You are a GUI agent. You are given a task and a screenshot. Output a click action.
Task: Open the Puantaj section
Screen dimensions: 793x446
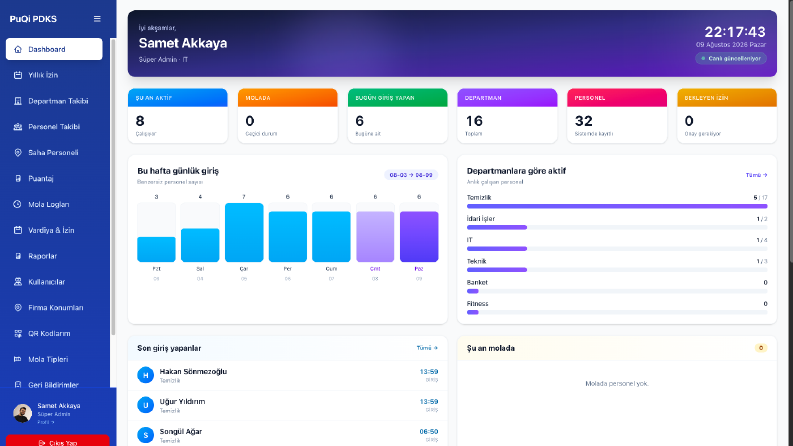click(54, 178)
